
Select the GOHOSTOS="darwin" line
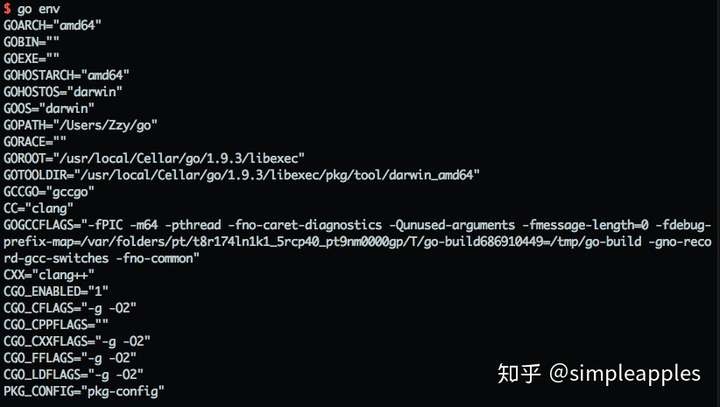pyautogui.click(x=63, y=91)
